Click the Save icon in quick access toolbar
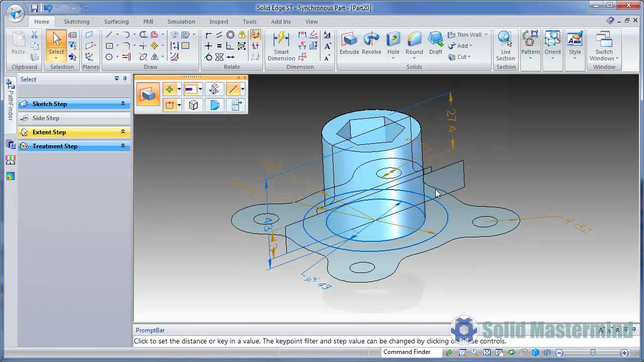Screen dimensions: 644x362 (34, 8)
